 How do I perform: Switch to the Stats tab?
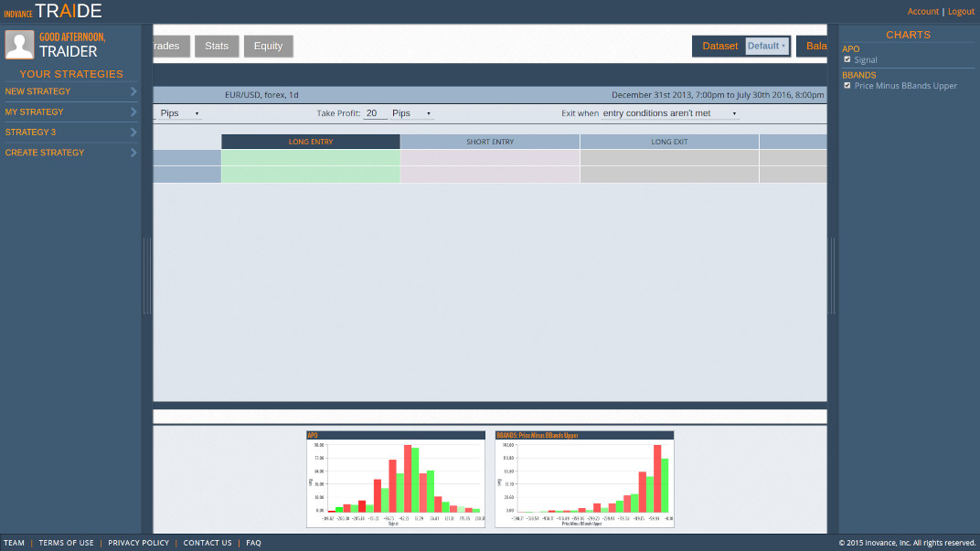(217, 46)
